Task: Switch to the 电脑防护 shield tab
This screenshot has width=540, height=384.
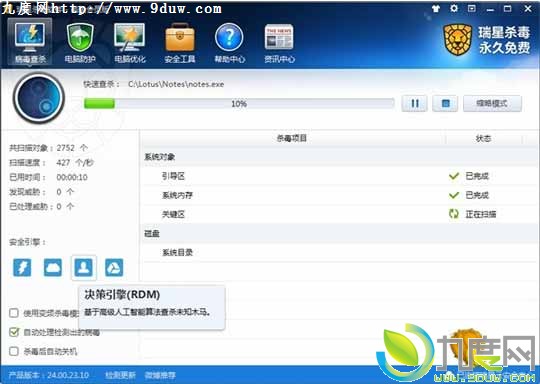Action: coord(80,43)
